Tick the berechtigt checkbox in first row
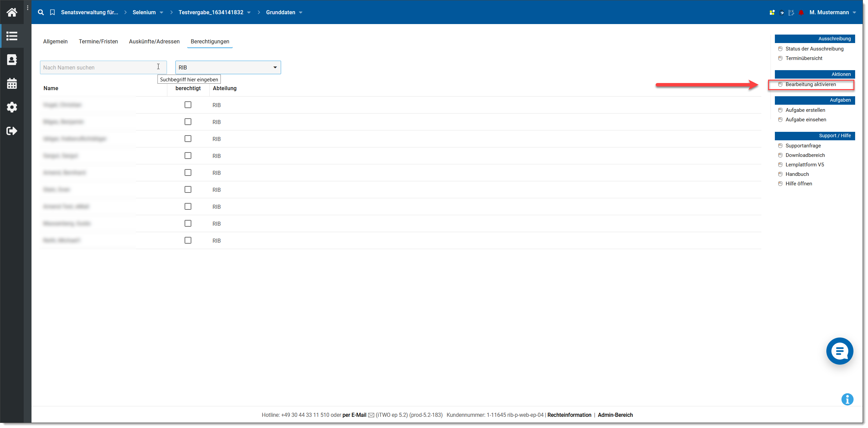Screen dimensions: 868x428 [x=188, y=105]
